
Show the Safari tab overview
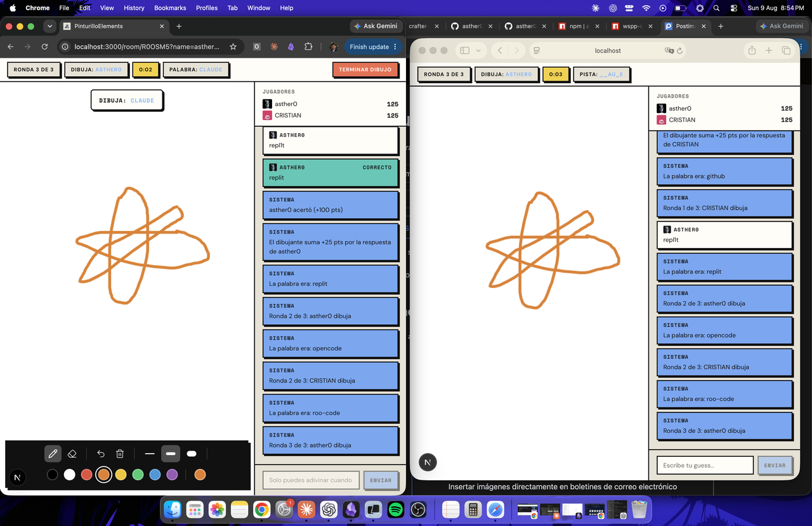coord(786,51)
